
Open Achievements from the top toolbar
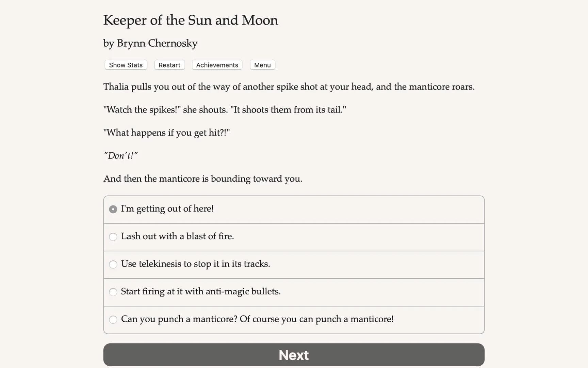pyautogui.click(x=217, y=65)
